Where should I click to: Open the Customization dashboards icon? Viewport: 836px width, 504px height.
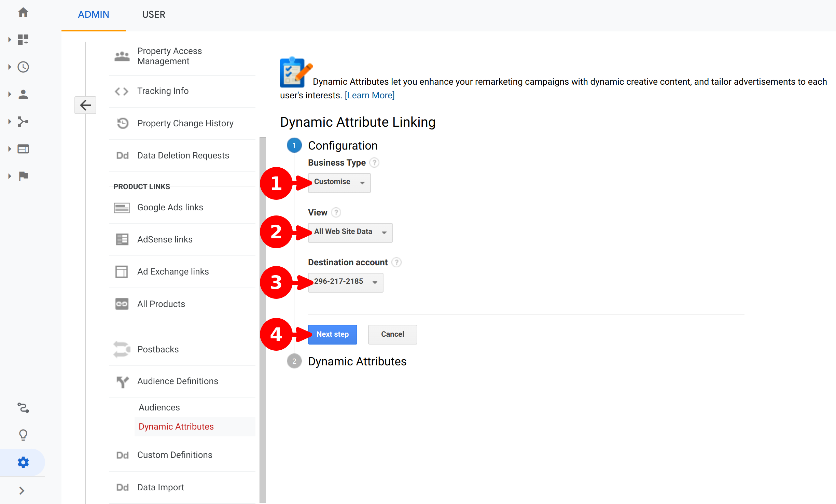23,40
